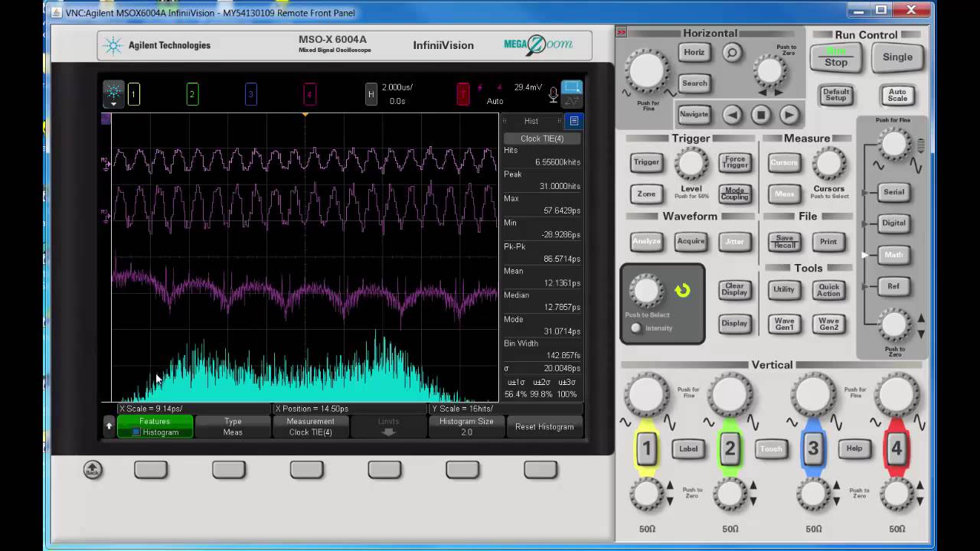This screenshot has height=551, width=980.
Task: Click the Digital button
Action: pyautogui.click(x=893, y=223)
